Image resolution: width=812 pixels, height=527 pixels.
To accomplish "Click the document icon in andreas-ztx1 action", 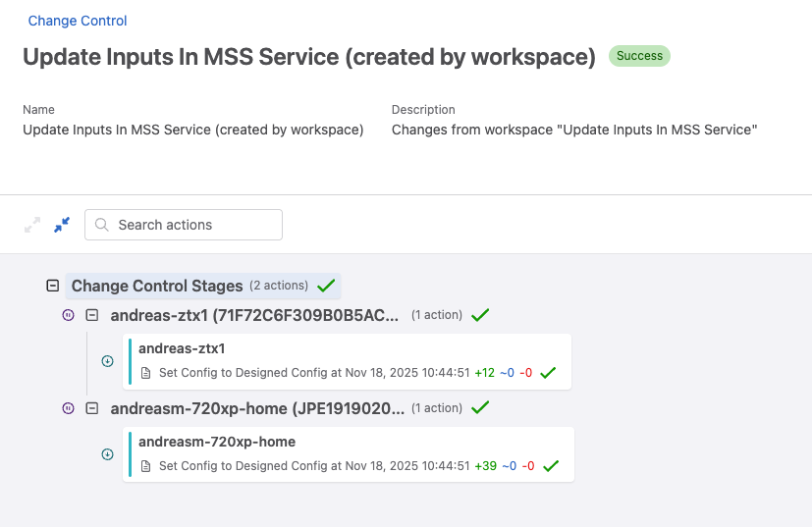I will click(x=146, y=373).
